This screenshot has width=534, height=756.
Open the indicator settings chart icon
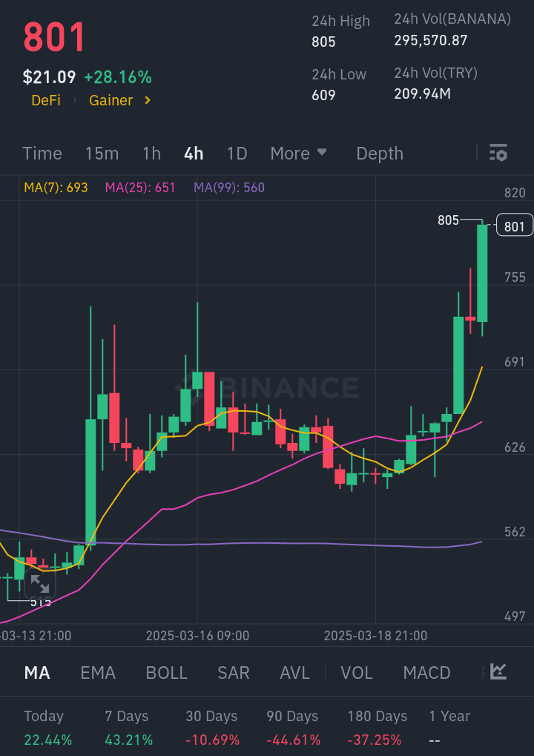[x=498, y=672]
